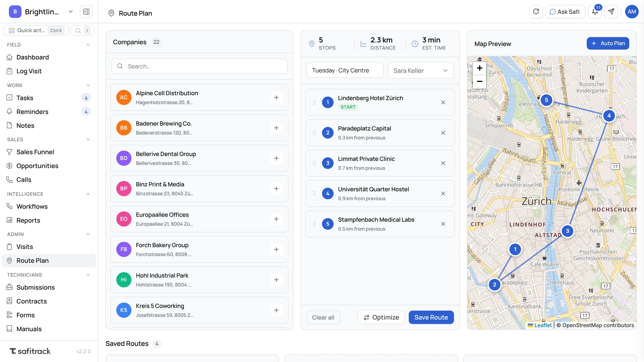Open Quick actions Ctrl K box
Viewport: 644px width, 362px height.
pos(36,31)
